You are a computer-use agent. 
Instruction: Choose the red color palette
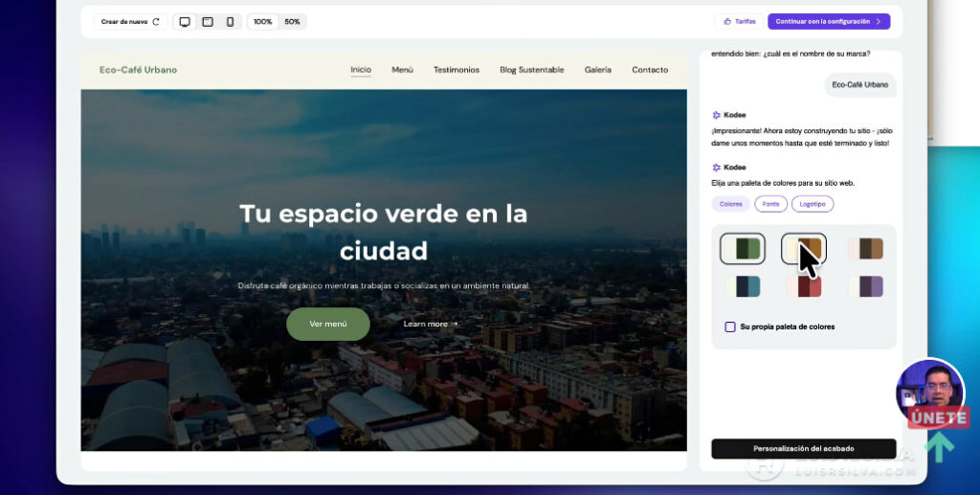click(x=804, y=286)
